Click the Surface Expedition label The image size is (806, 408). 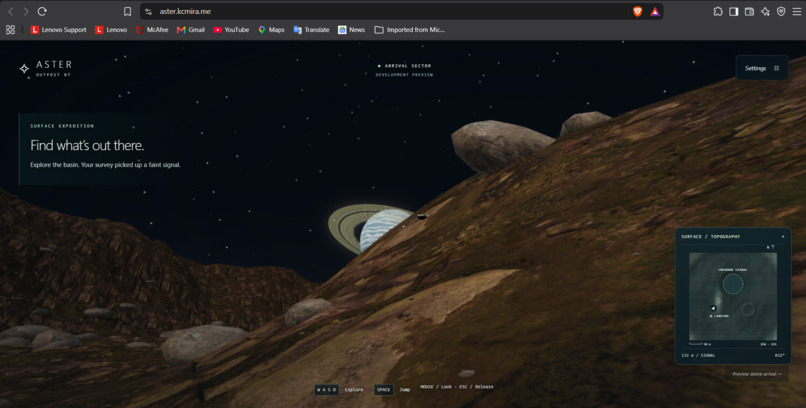(x=62, y=126)
